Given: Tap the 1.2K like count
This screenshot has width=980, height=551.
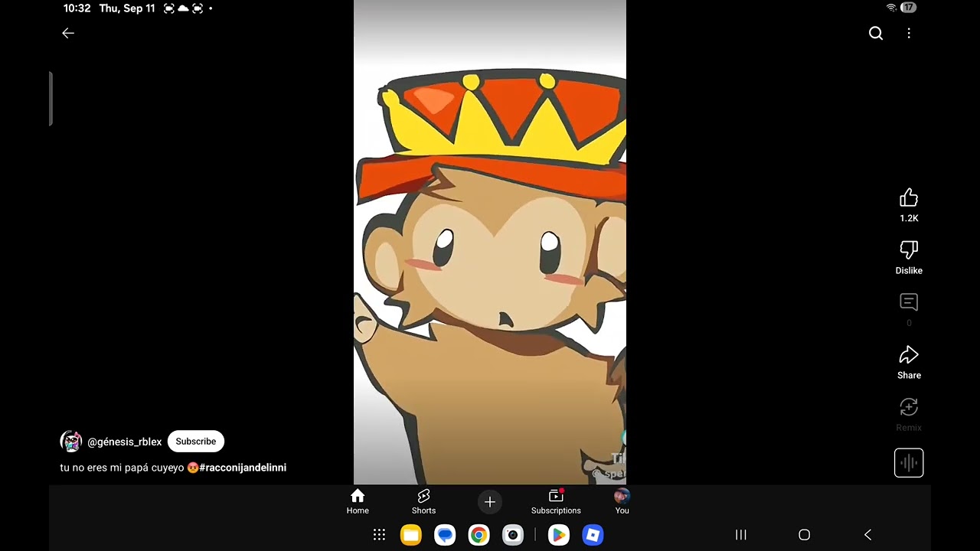Looking at the screenshot, I should tap(909, 218).
